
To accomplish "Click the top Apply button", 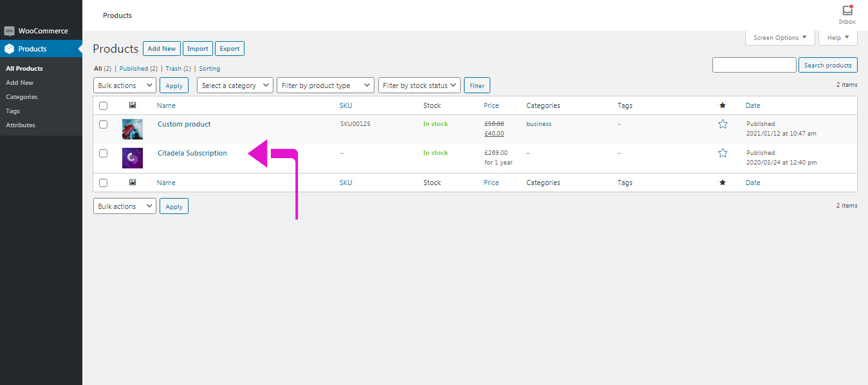I will (x=174, y=85).
